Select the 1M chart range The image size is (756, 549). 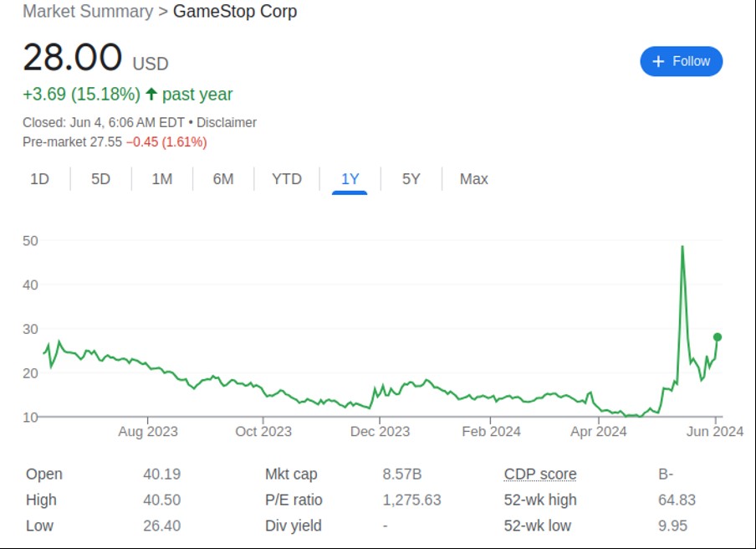coord(162,179)
